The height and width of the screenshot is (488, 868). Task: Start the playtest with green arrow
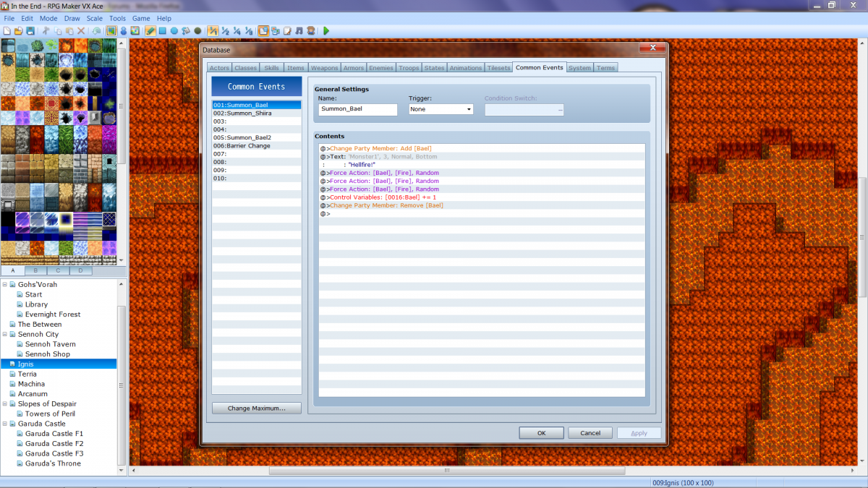click(x=326, y=31)
